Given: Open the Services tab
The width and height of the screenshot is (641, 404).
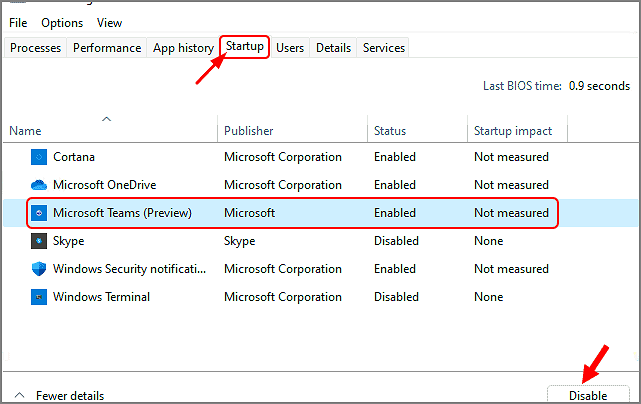Looking at the screenshot, I should (x=384, y=48).
